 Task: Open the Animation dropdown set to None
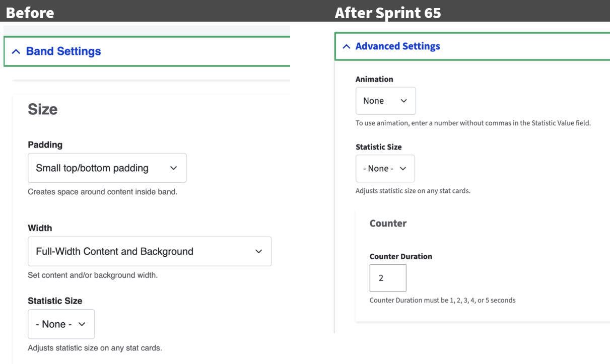pos(385,101)
